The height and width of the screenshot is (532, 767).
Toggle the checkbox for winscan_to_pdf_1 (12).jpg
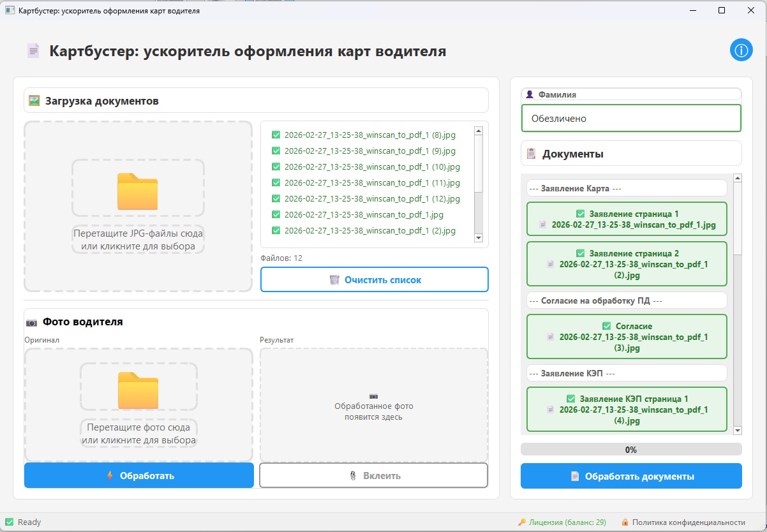click(x=276, y=198)
